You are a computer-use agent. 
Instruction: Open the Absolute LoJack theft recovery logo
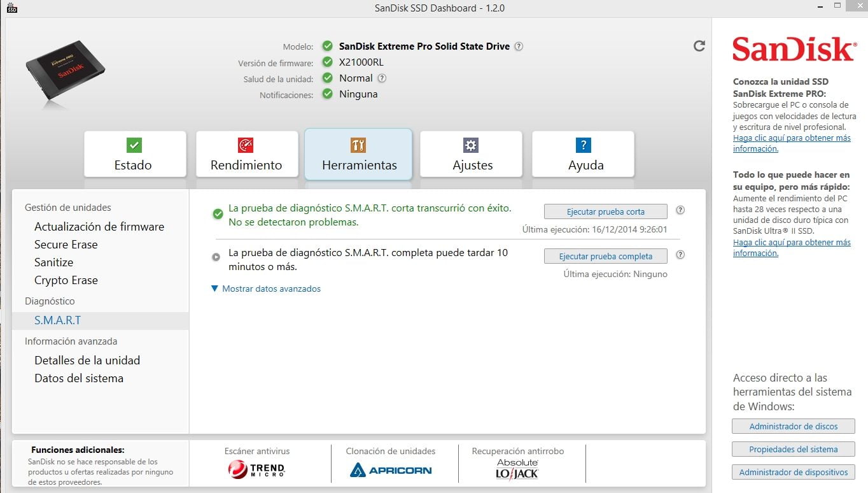pyautogui.click(x=517, y=469)
